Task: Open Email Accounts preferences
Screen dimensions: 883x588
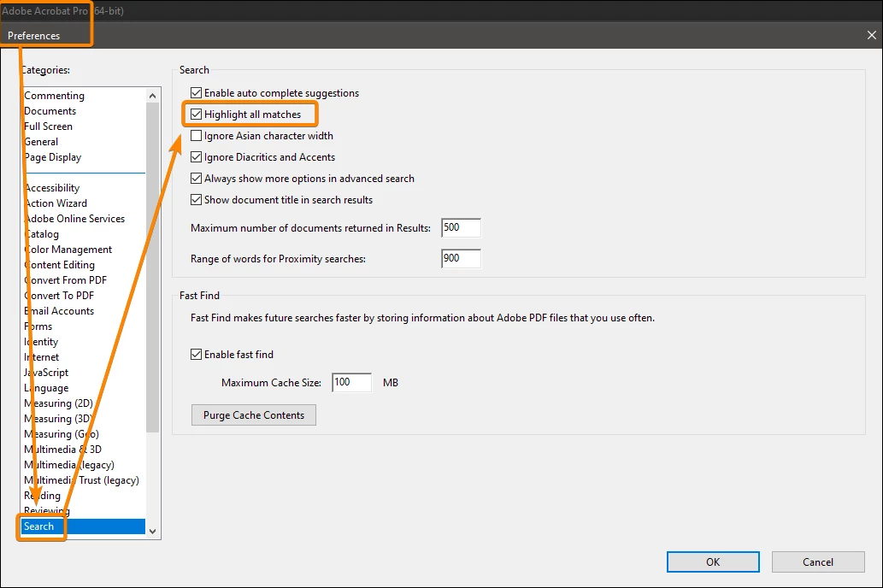Action: [x=59, y=311]
